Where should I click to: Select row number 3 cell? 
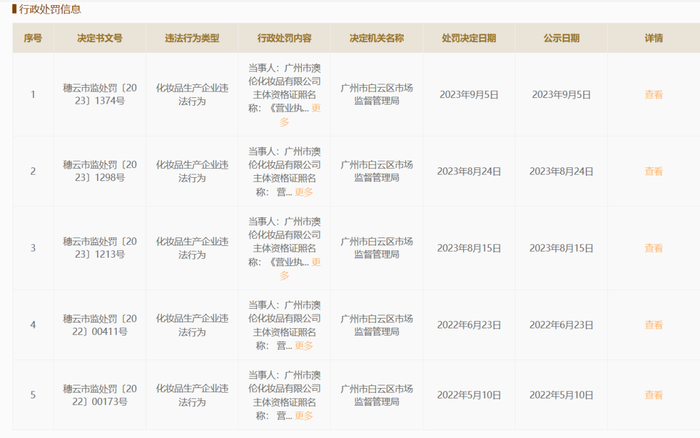coord(33,248)
